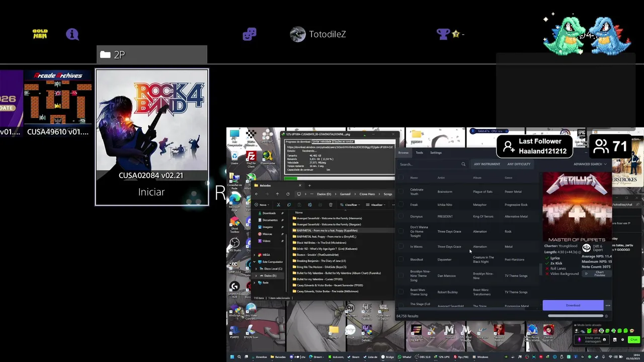Screen dimensions: 644x362
Task: Refresh the File Explorer folder
Action: [x=288, y=194]
